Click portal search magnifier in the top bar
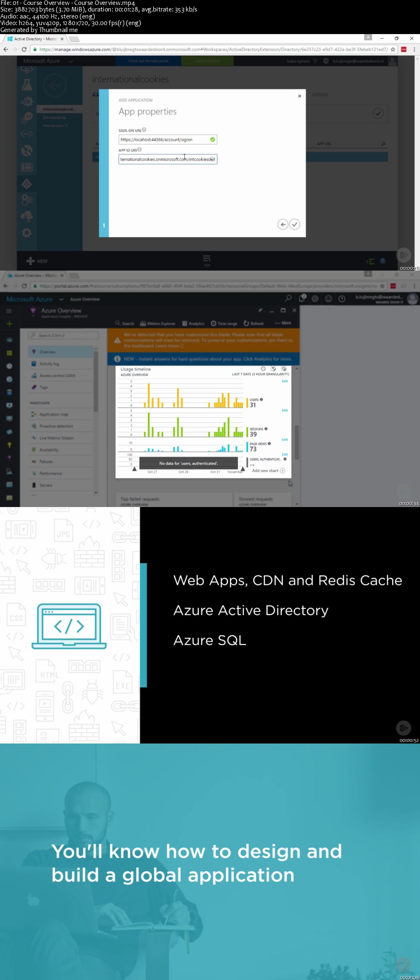 288,298
